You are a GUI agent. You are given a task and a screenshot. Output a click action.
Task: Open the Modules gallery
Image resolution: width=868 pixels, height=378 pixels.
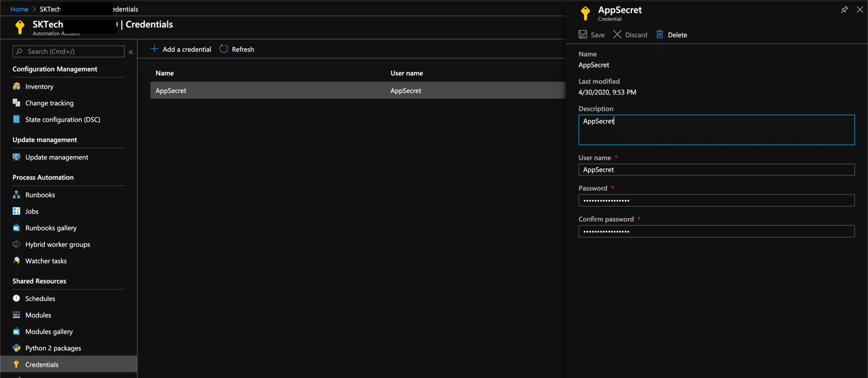pyautogui.click(x=49, y=331)
